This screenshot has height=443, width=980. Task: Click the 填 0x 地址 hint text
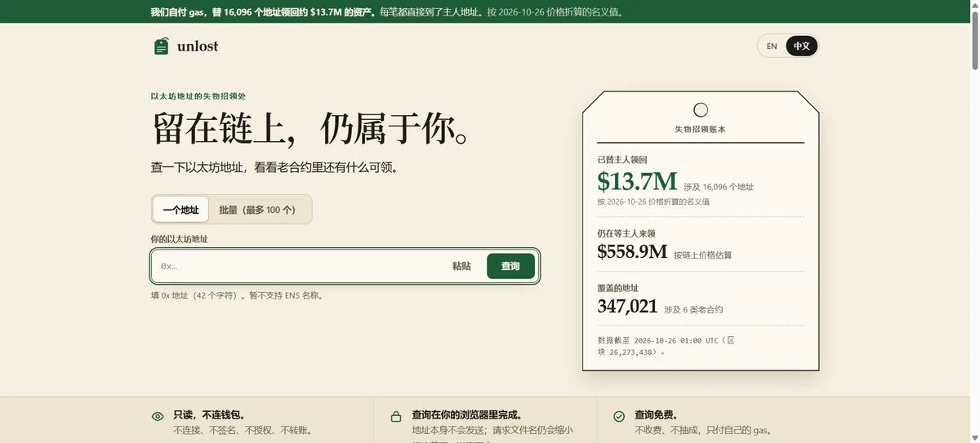pyautogui.click(x=237, y=295)
